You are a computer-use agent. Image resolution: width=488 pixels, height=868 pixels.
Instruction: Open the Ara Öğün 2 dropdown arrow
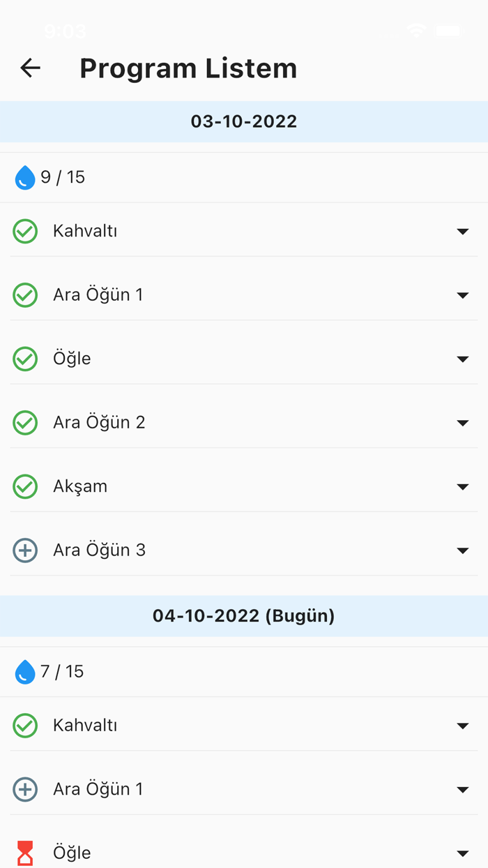pos(464,422)
